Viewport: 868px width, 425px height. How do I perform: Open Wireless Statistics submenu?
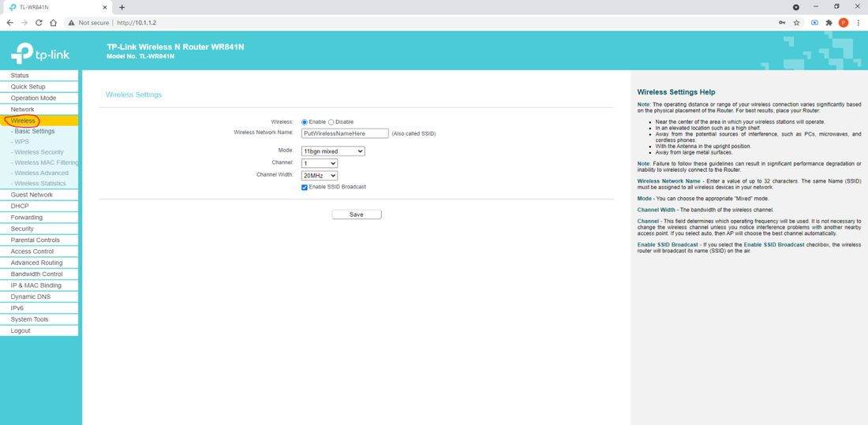click(38, 183)
